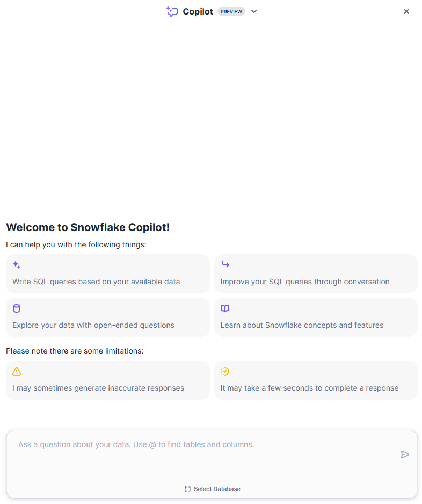Expand the chevron next to the Copilot title

[x=253, y=11]
